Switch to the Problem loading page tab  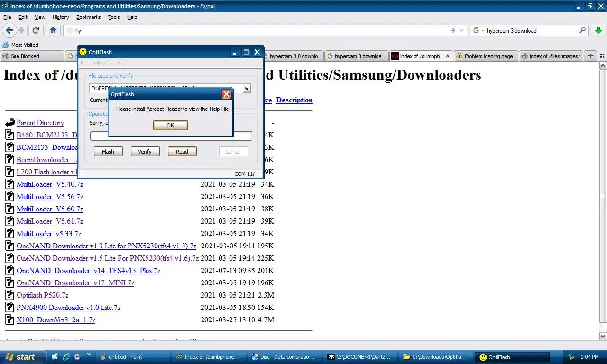(x=486, y=56)
